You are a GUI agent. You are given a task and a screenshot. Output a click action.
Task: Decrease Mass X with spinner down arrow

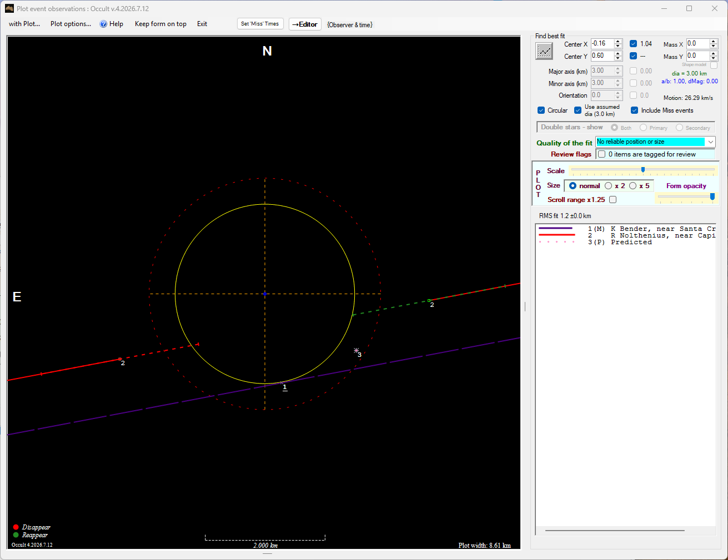(714, 46)
